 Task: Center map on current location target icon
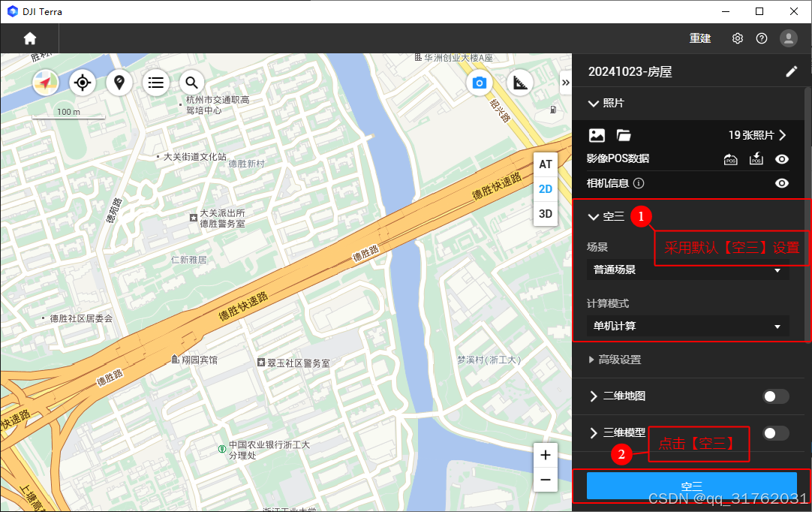point(83,83)
